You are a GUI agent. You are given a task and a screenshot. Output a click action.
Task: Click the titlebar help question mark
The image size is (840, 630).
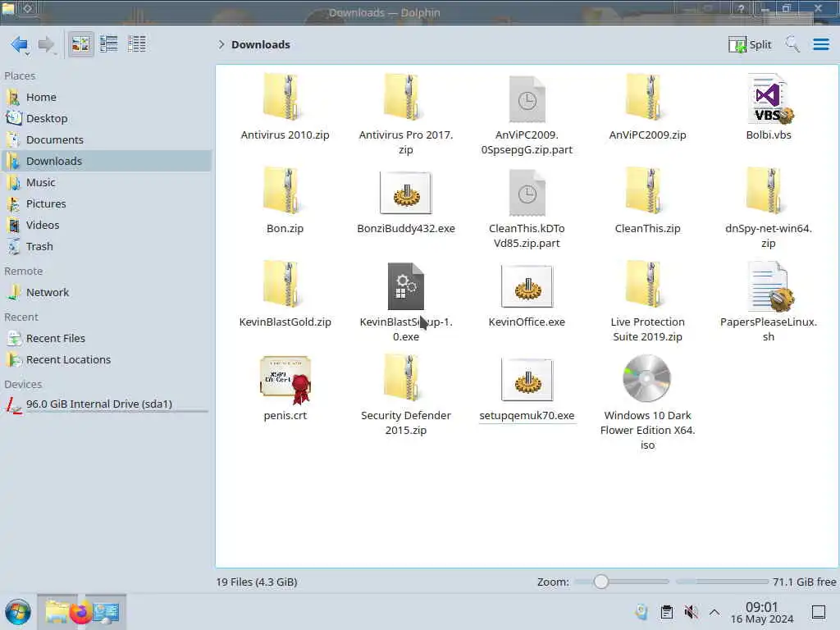click(742, 9)
